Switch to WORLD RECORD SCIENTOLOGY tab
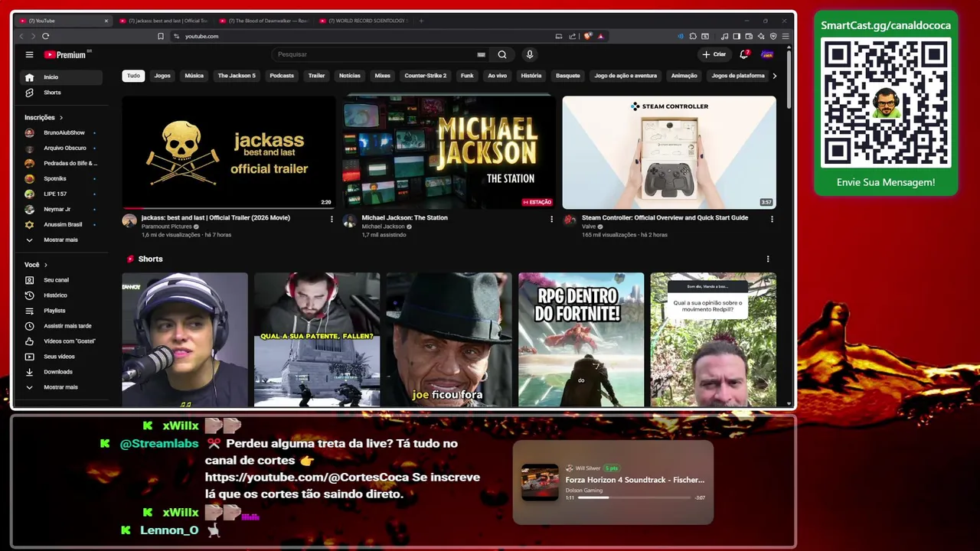This screenshot has height=551, width=980. (364, 21)
